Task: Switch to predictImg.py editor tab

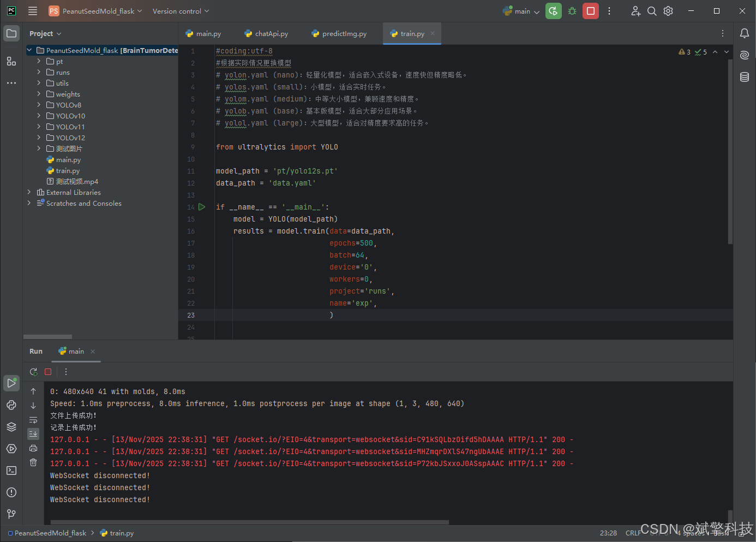Action: 339,33
